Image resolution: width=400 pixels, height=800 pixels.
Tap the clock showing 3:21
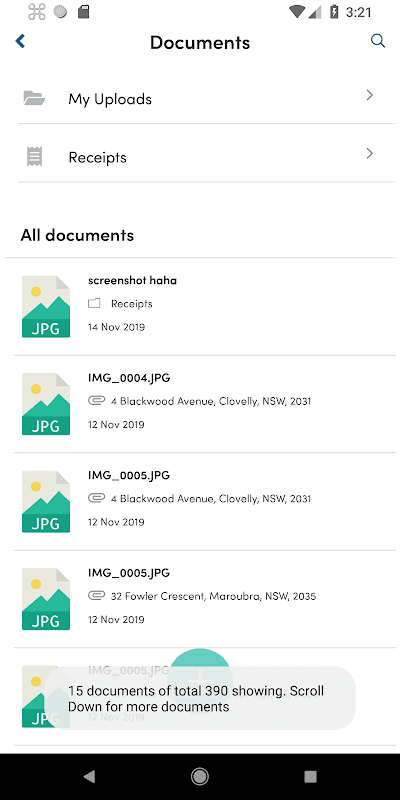click(359, 12)
